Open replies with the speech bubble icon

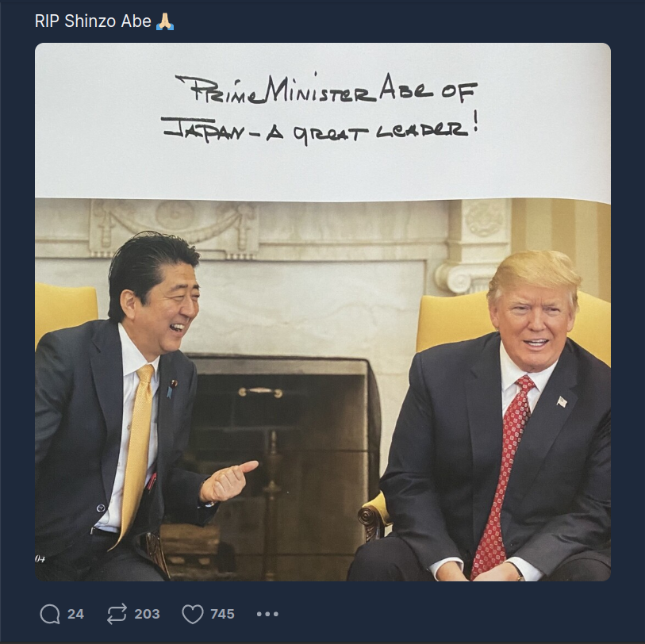pos(50,614)
